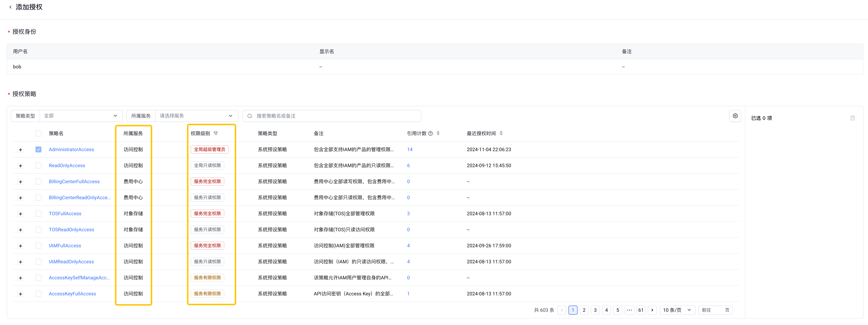Jump ahead using the pagination ellipsis
This screenshot has width=868, height=325.
tap(629, 310)
